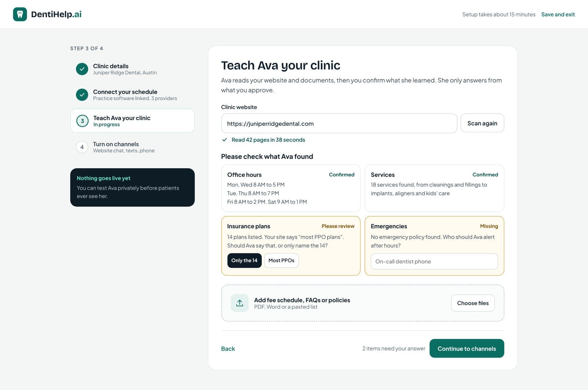Click the Emergencies card heading
The width and height of the screenshot is (588, 390).
[389, 226]
